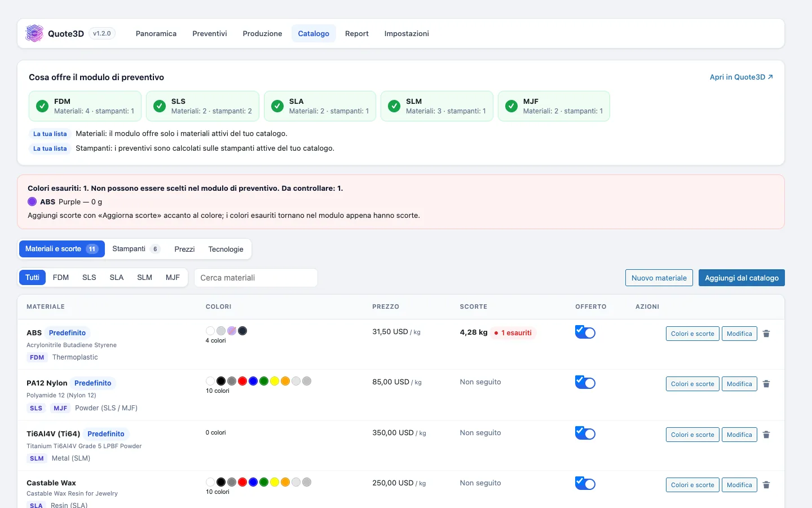Delete PA12 Nylon using its trash icon

(x=766, y=384)
